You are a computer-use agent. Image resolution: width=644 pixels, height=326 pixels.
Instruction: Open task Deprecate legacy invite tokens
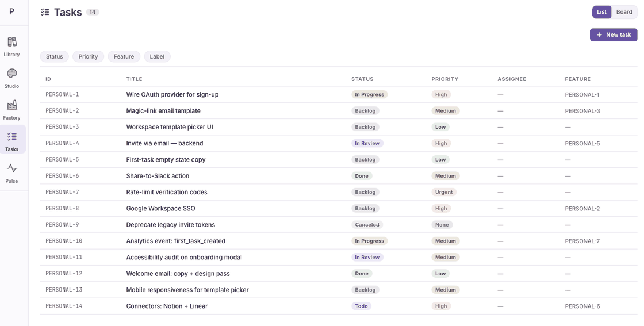click(x=170, y=225)
